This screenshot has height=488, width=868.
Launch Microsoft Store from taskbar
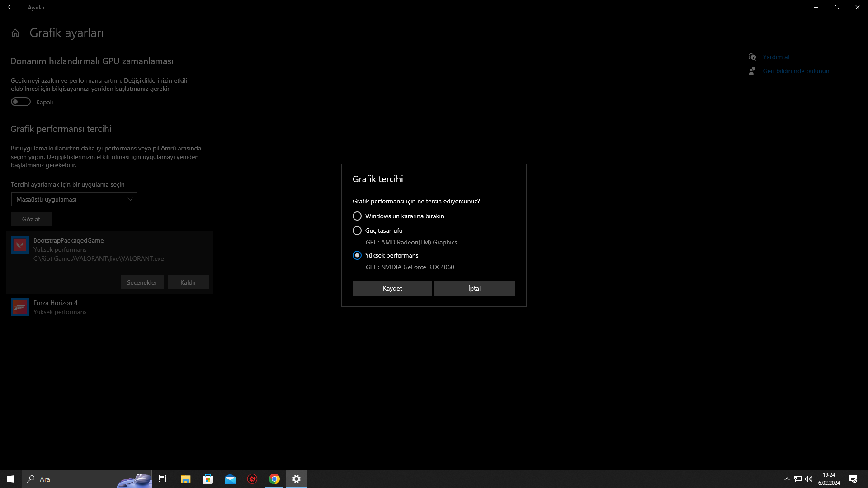tap(208, 479)
